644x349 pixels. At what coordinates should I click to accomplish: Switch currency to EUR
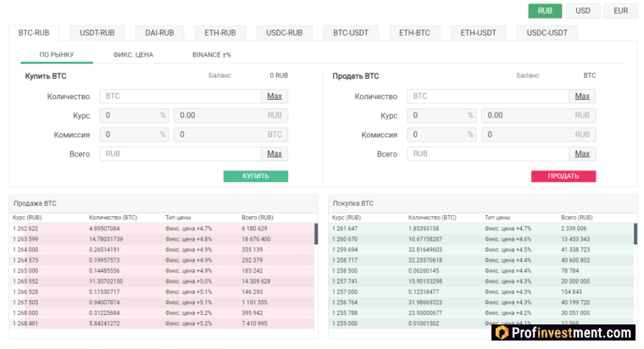(x=620, y=11)
